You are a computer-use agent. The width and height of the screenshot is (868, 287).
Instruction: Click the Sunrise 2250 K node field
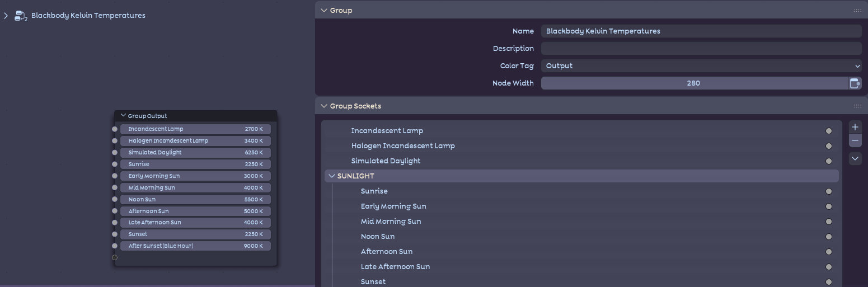(195, 164)
